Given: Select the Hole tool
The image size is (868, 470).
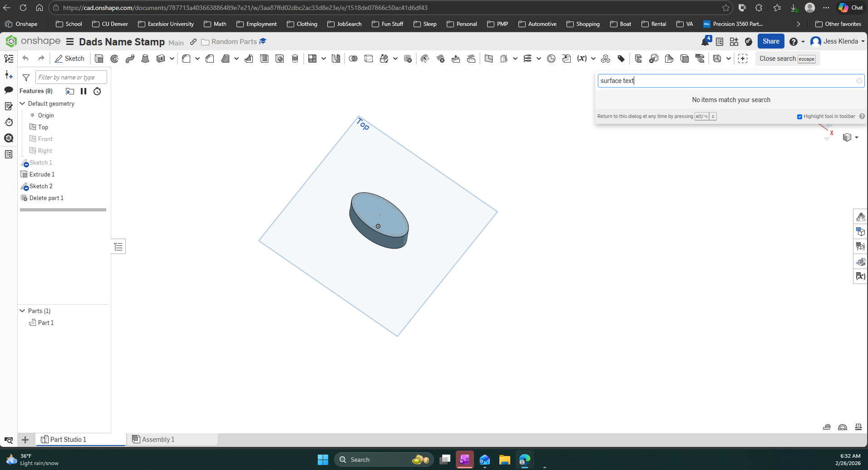Looking at the screenshot, I should [280, 59].
